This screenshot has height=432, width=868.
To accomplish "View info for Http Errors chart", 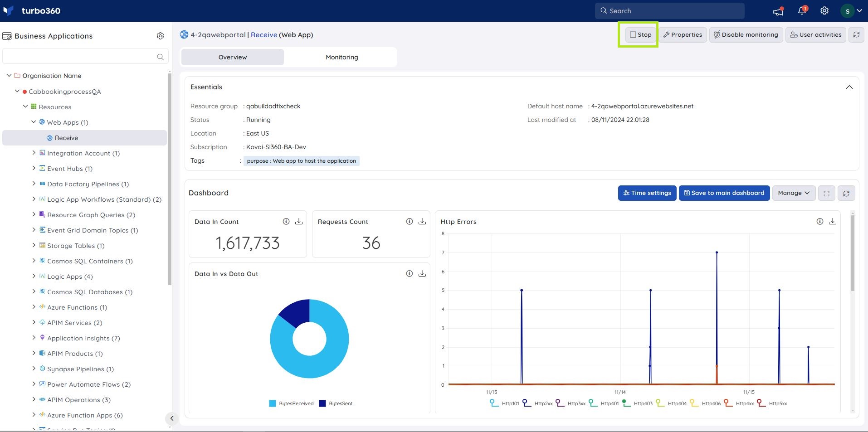I will 820,222.
